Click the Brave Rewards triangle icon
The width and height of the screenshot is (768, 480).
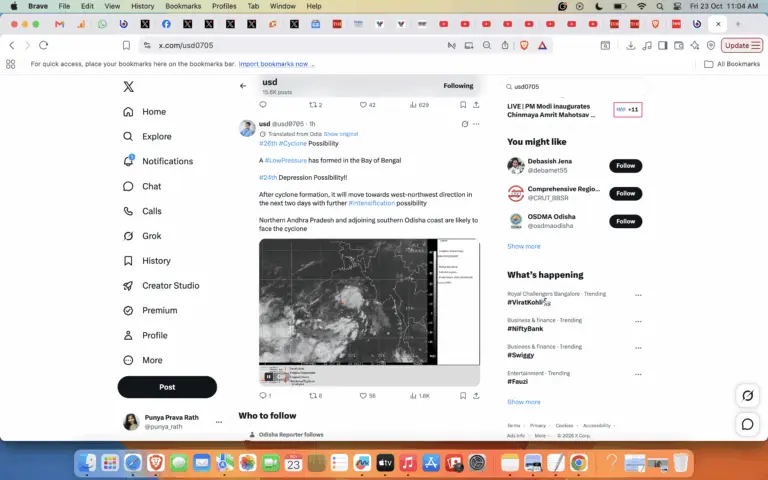point(542,46)
